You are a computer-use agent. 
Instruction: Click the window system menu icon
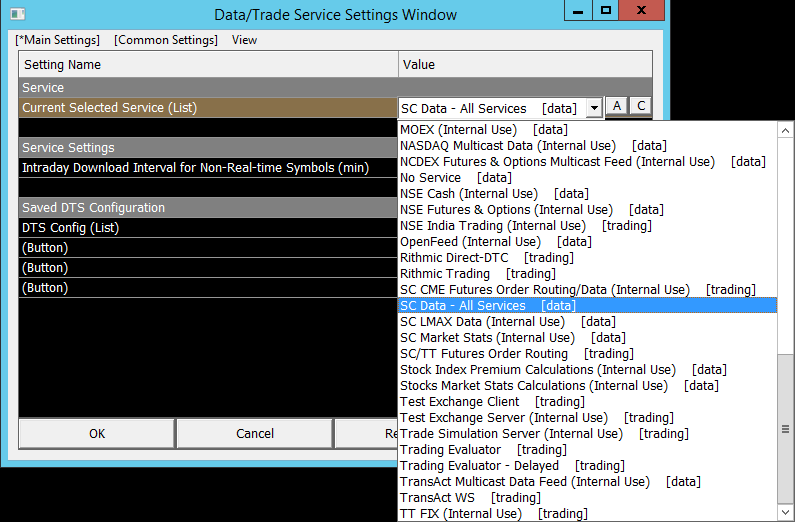pos(17,14)
